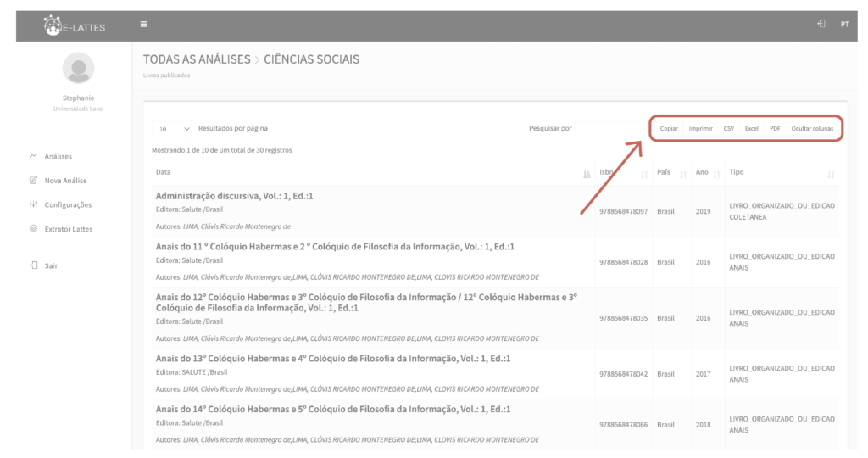Go to Todas as Análises breadcrumb
The image size is (868, 458).
197,59
